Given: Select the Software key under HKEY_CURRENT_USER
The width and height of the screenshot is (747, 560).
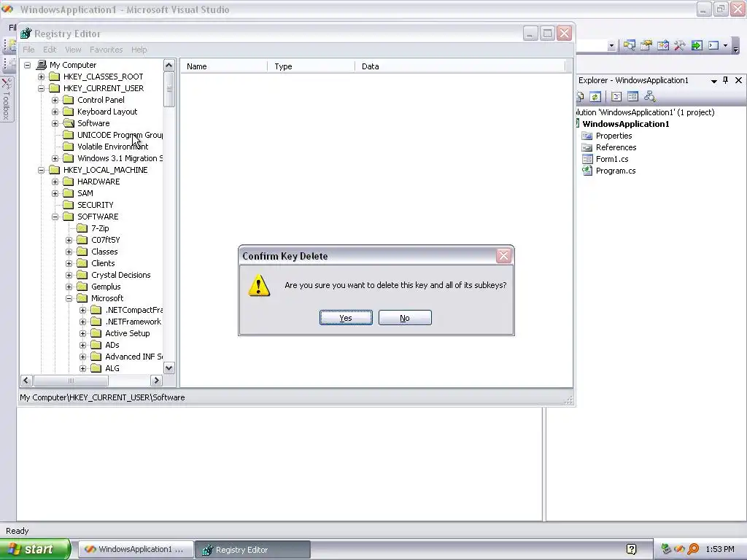Looking at the screenshot, I should [93, 123].
